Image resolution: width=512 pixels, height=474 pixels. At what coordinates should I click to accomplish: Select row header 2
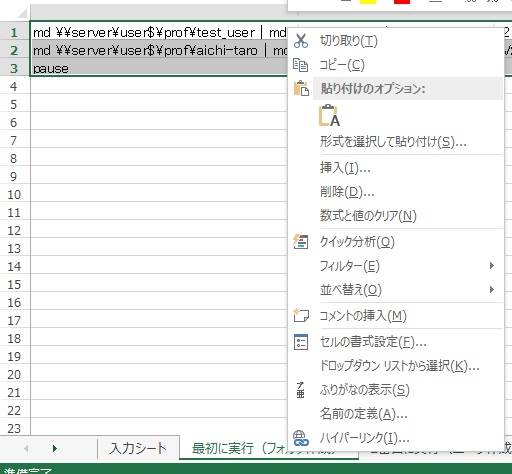[x=14, y=50]
